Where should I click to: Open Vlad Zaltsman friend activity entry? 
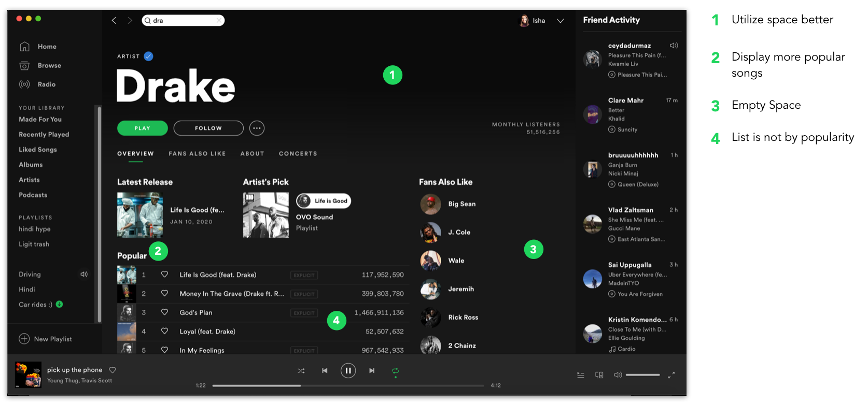pyautogui.click(x=631, y=224)
